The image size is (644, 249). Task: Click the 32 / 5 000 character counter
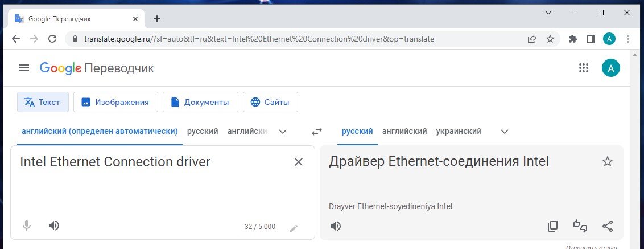[x=260, y=227]
